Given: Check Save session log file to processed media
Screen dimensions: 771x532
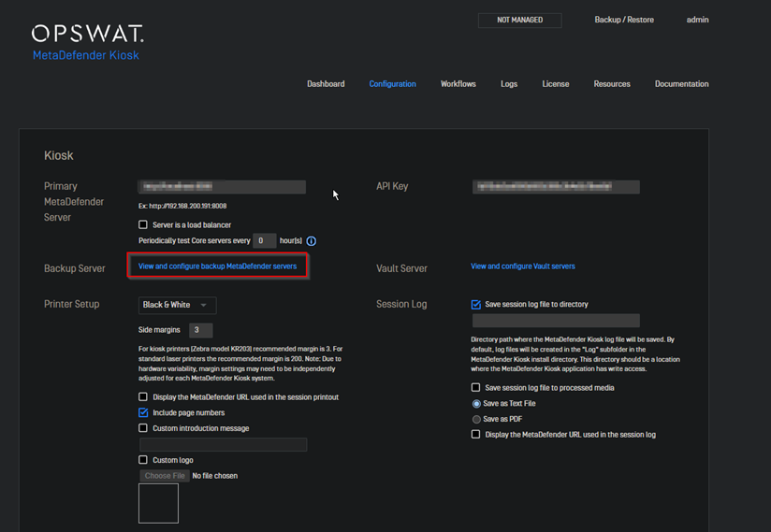Looking at the screenshot, I should 475,388.
